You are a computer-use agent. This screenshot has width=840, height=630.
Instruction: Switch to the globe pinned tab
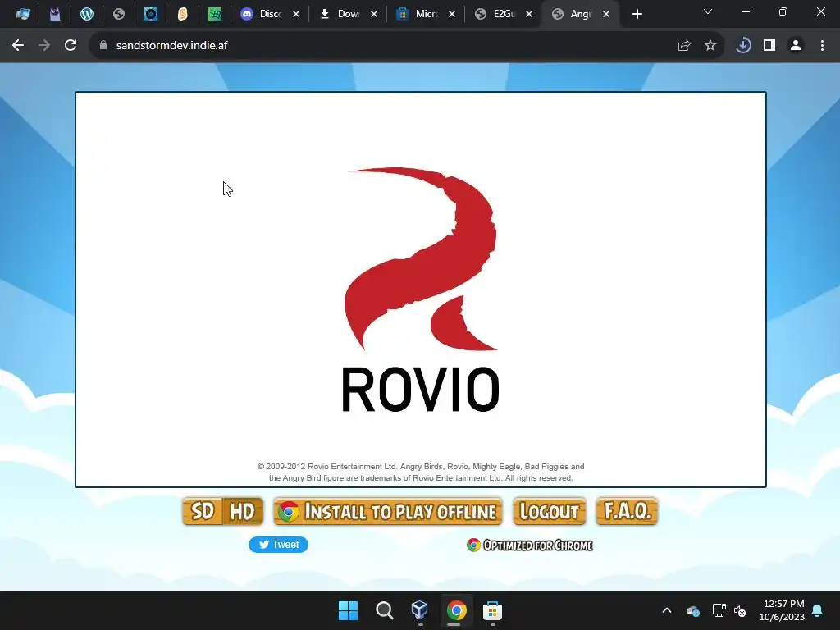119,14
